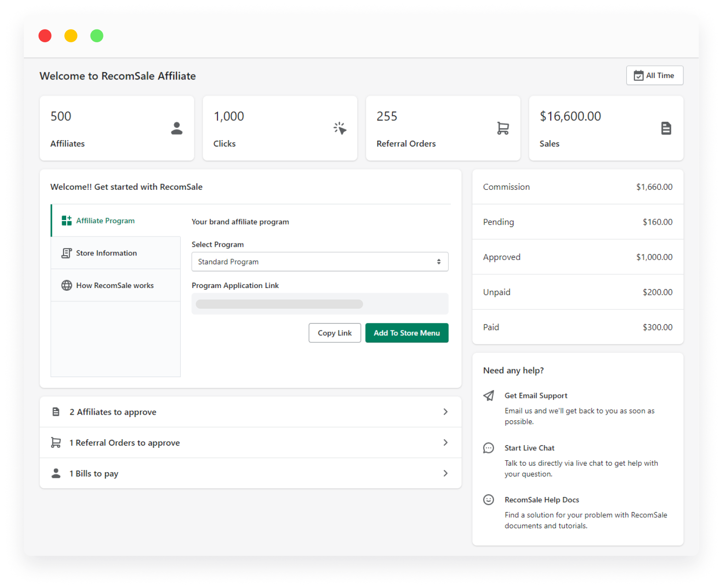
Task: Click the Unpaid $200.00 value
Action: [x=657, y=292]
